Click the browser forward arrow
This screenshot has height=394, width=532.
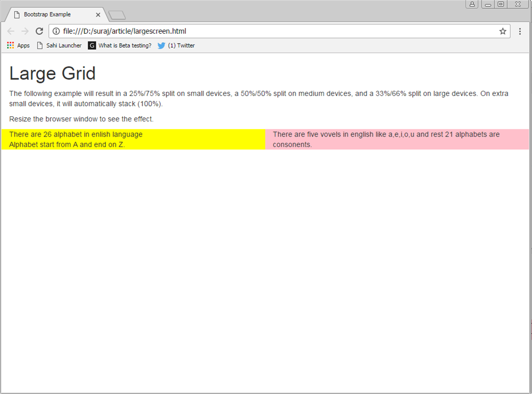25,31
